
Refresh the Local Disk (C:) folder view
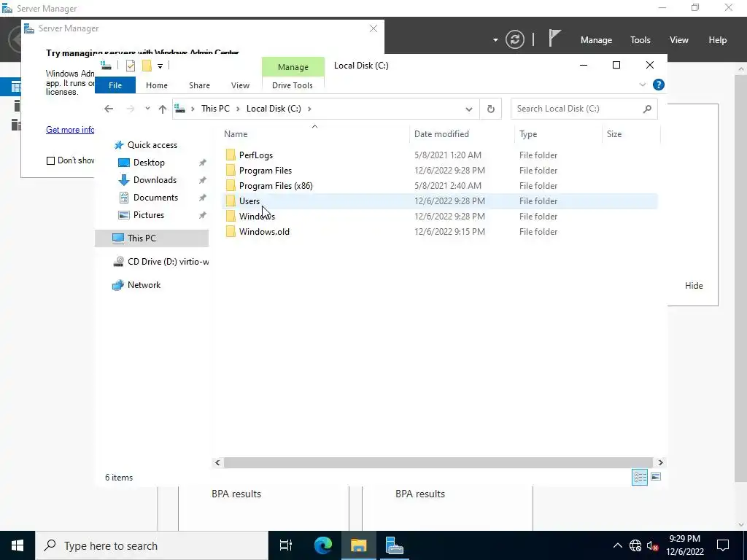tap(491, 109)
